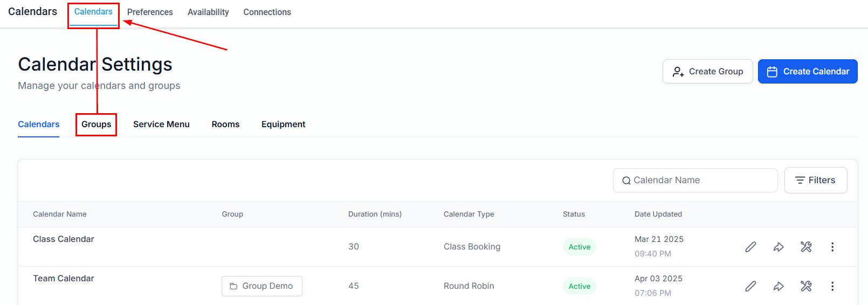Open the Team Calendar three-dot menu
The height and width of the screenshot is (305, 868).
point(832,286)
